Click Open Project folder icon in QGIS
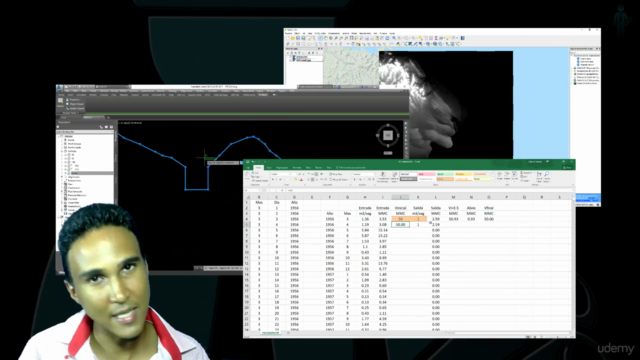This screenshot has width=640, height=360. tap(293, 38)
